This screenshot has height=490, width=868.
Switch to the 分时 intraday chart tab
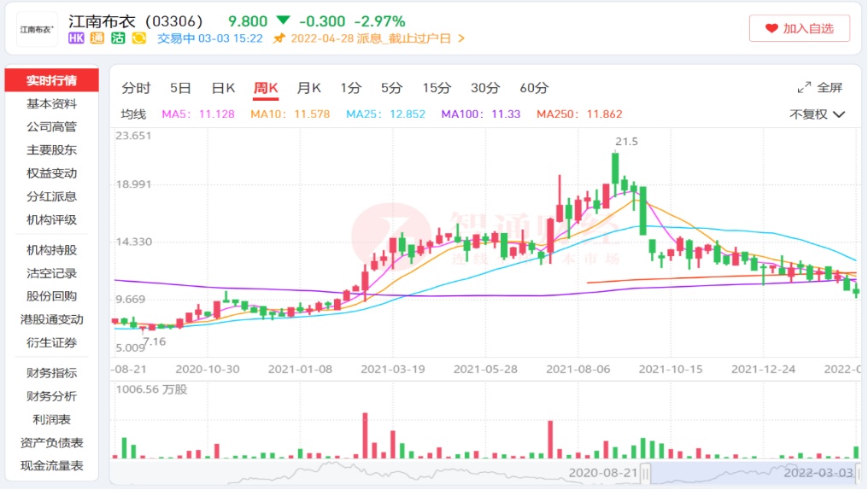point(136,87)
